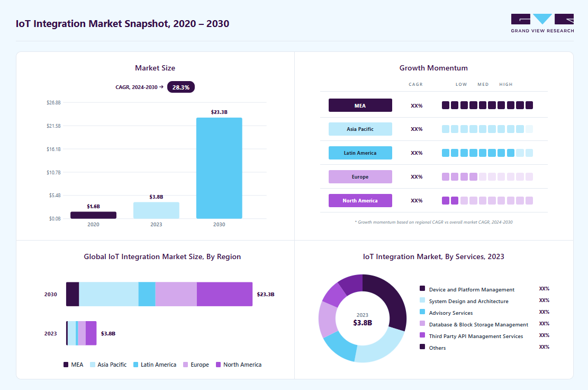The height and width of the screenshot is (390, 588).
Task: Click Europe legend swatch under region chart
Action: click(186, 365)
